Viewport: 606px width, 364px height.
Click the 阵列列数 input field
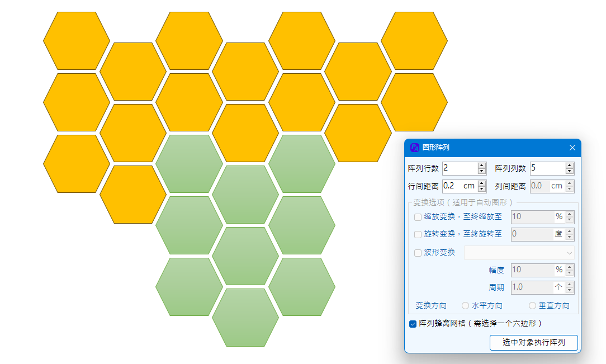(x=548, y=168)
